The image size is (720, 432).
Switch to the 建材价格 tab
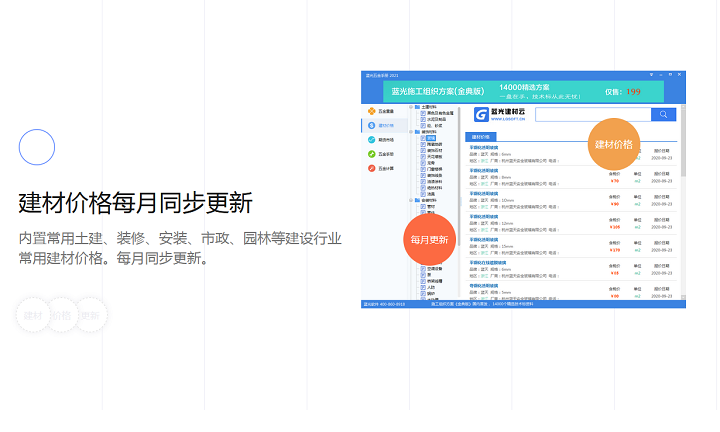pyautogui.click(x=480, y=137)
